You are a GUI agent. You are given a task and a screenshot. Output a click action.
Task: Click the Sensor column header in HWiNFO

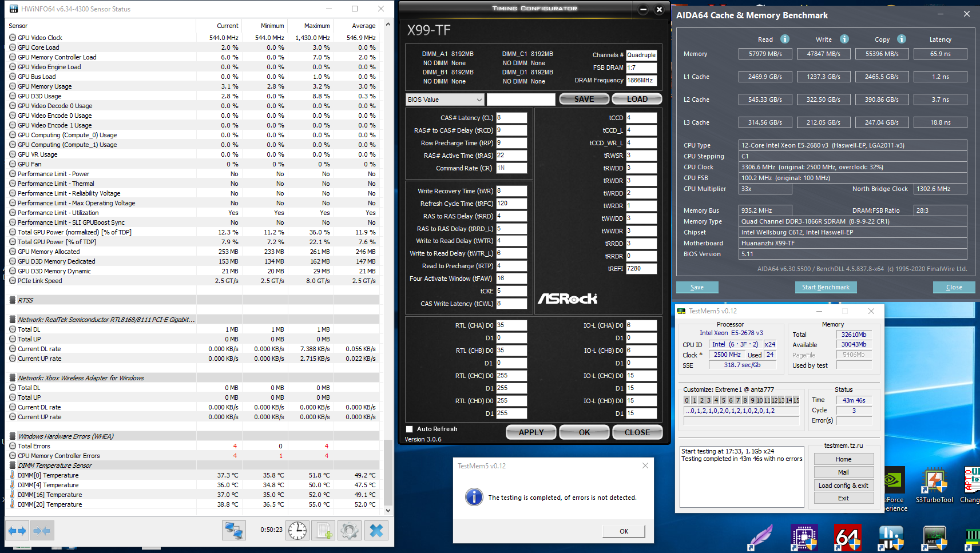(x=101, y=26)
